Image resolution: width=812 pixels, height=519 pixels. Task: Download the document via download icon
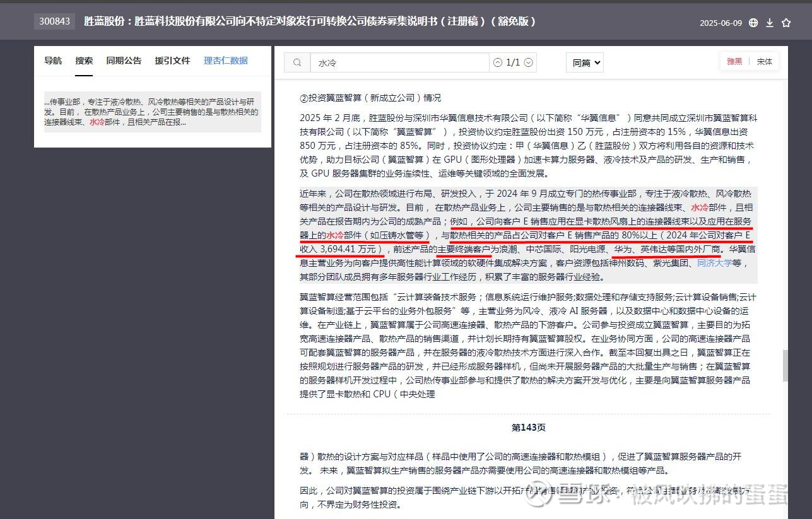pos(770,23)
